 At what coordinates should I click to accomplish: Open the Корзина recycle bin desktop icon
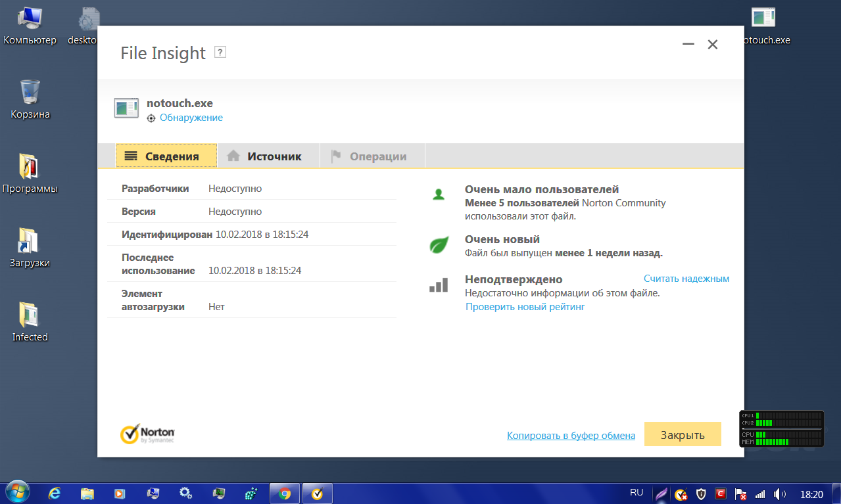pos(30,99)
